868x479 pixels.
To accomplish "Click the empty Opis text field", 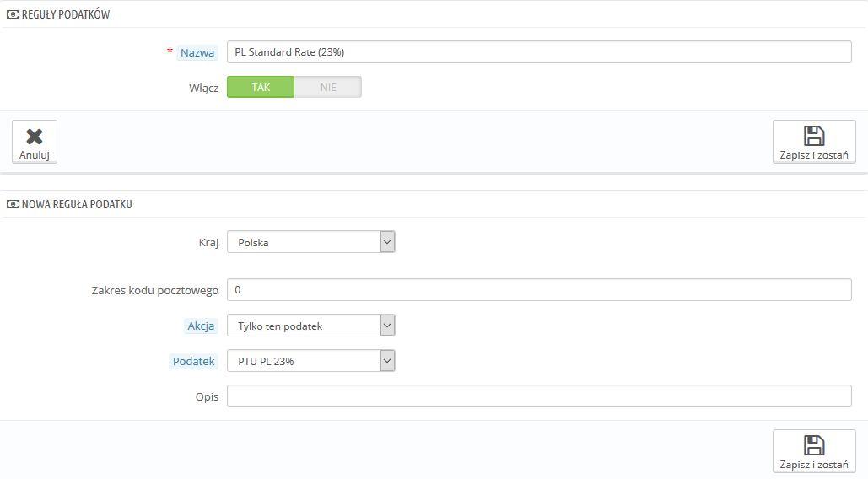I will point(539,396).
